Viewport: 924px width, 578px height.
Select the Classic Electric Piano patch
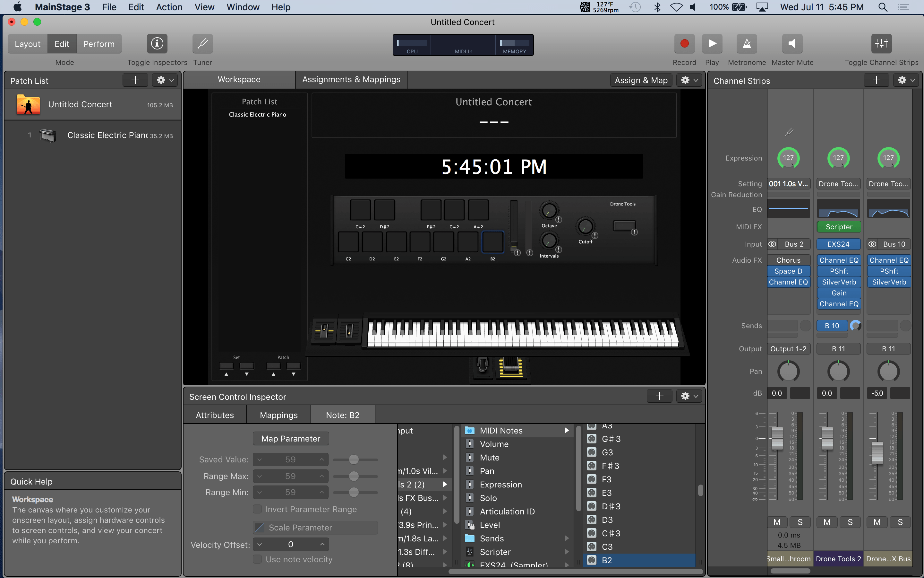93,135
